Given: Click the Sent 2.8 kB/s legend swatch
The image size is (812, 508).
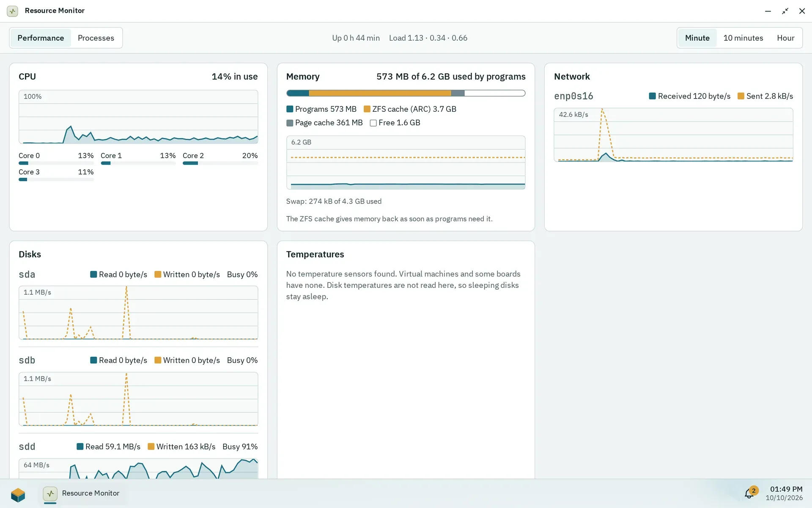Looking at the screenshot, I should click(x=741, y=96).
